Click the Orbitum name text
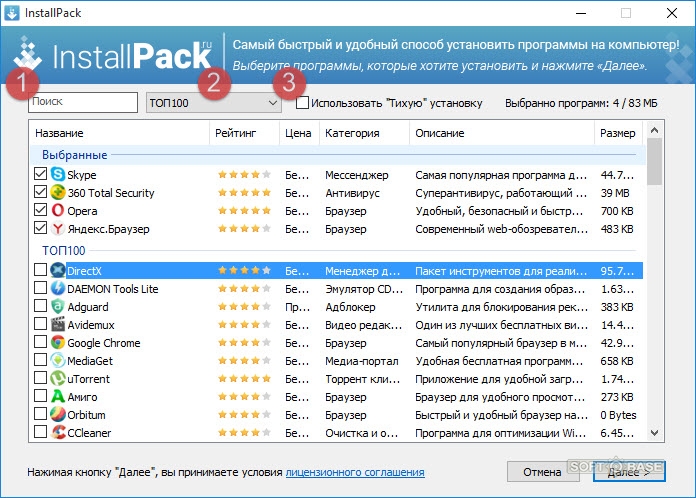 point(87,415)
